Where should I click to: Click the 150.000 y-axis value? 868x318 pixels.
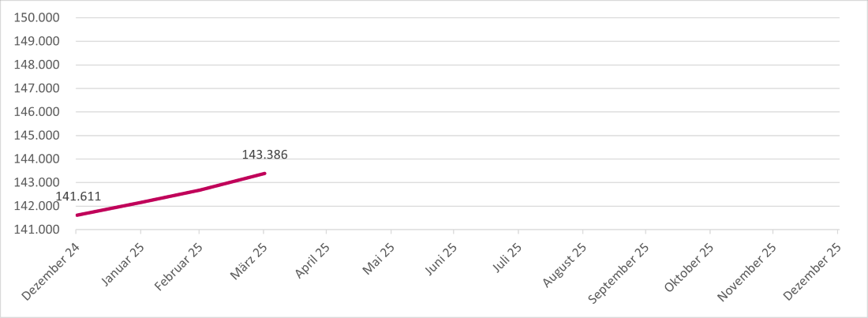[39, 17]
